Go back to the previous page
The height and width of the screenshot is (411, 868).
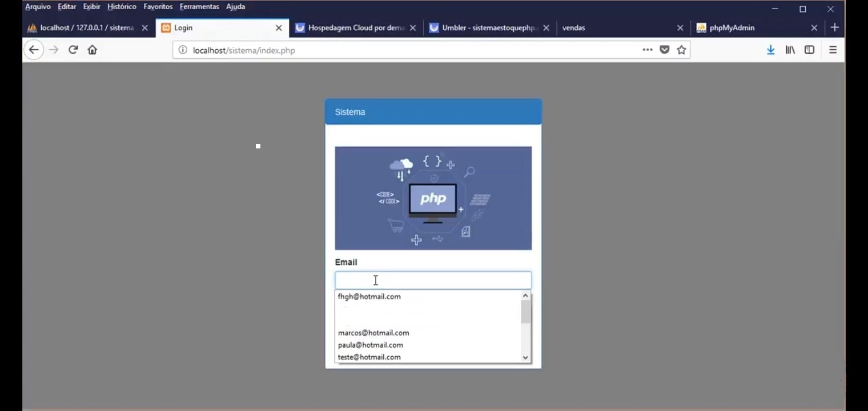pos(34,50)
